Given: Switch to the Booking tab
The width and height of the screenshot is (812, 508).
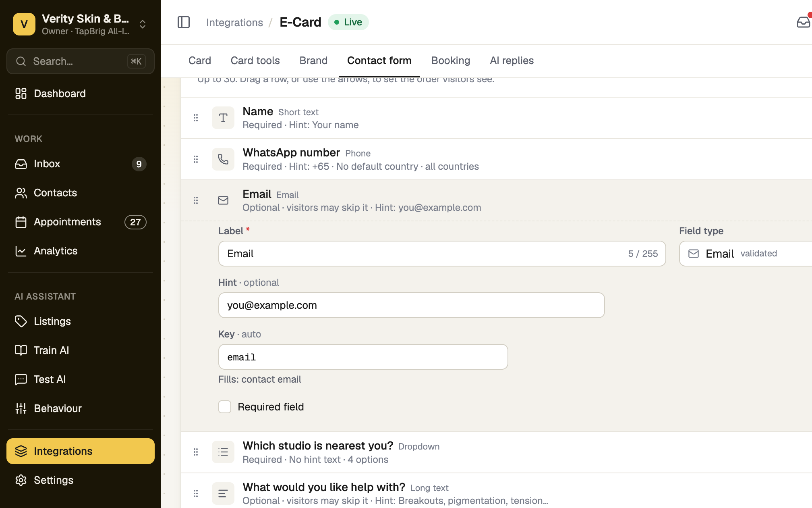Looking at the screenshot, I should pyautogui.click(x=451, y=60).
